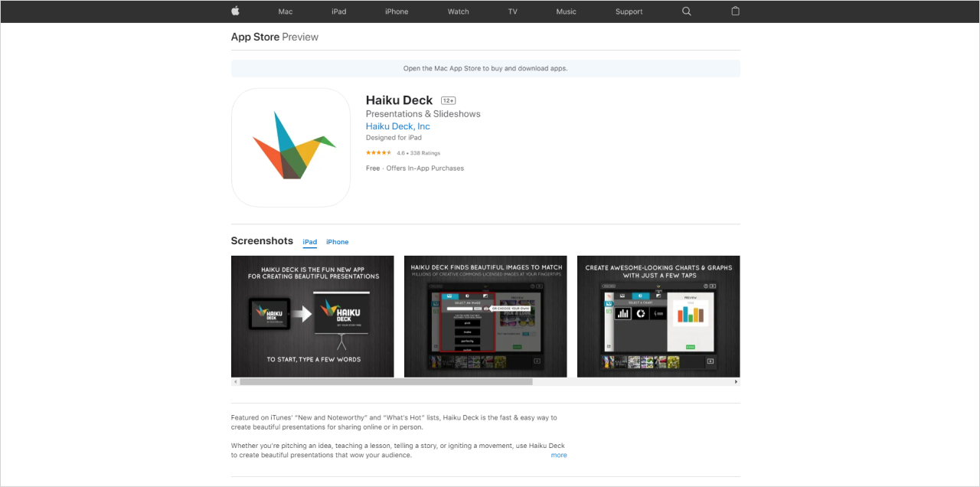The height and width of the screenshot is (487, 980).
Task: Click the star rating icons
Action: (379, 153)
